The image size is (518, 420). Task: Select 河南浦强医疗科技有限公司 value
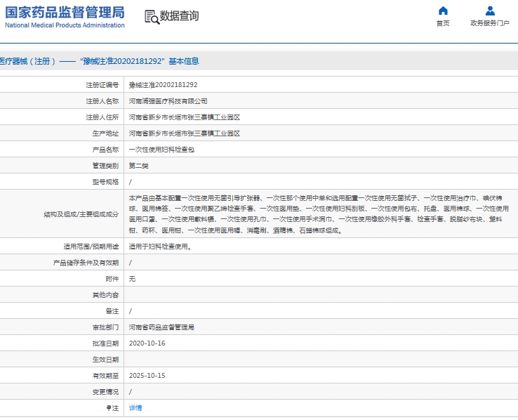[168, 101]
